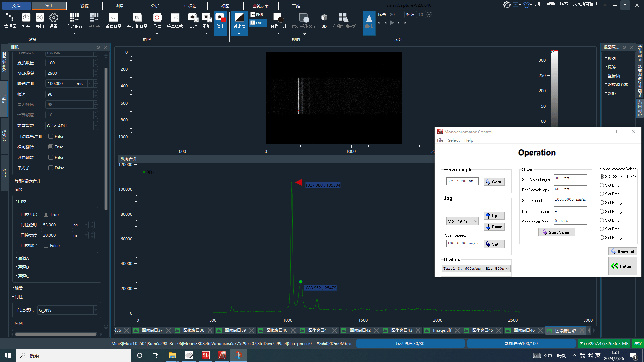
Task: Open the 分析 ribbon tab
Action: pos(155,6)
